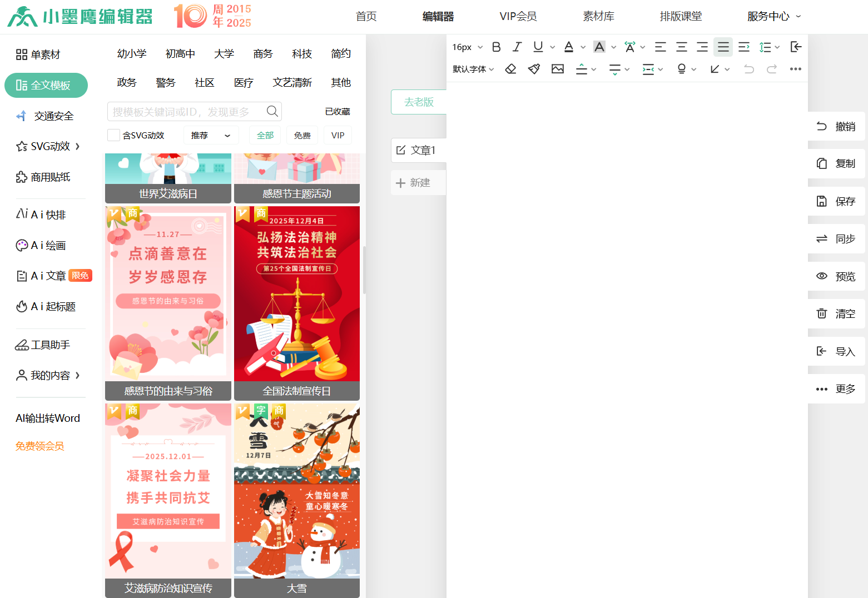Open the text highlight color swatch
868x598 pixels.
599,47
